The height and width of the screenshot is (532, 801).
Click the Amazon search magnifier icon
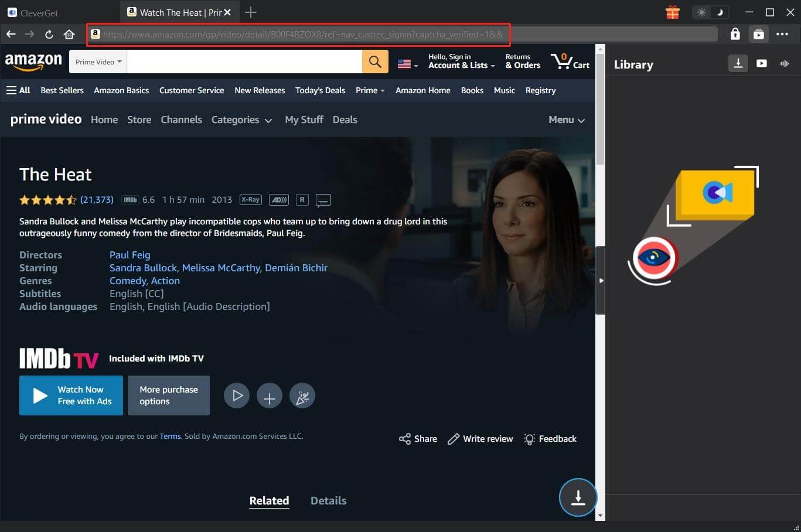pos(375,61)
